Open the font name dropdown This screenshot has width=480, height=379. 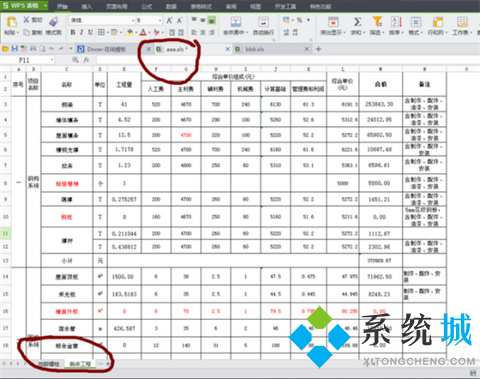point(133,20)
